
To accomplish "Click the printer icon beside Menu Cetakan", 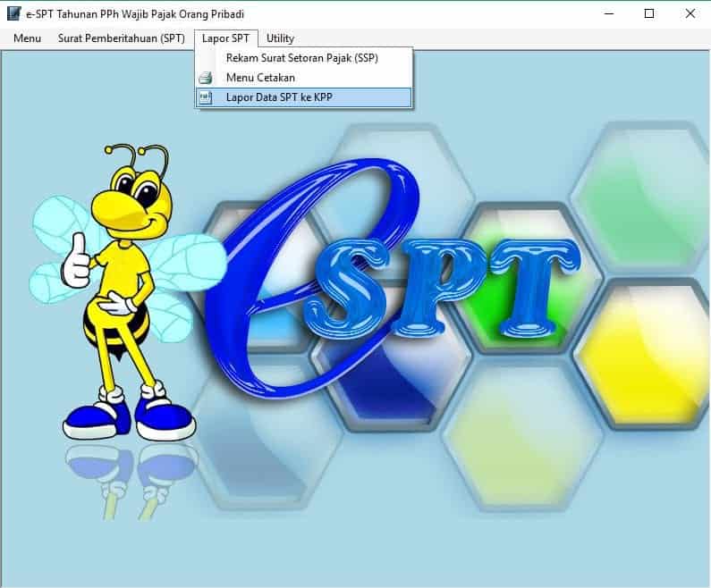I will point(206,78).
